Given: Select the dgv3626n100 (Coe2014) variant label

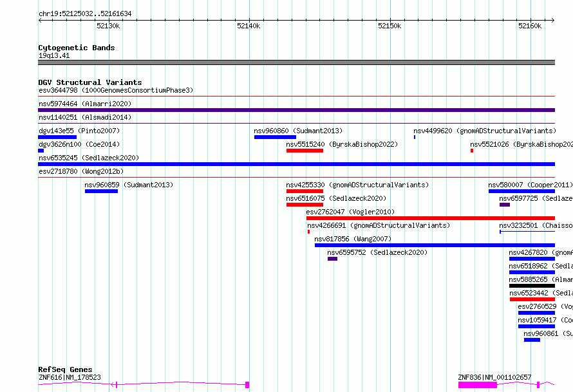Looking at the screenshot, I should [79, 144].
